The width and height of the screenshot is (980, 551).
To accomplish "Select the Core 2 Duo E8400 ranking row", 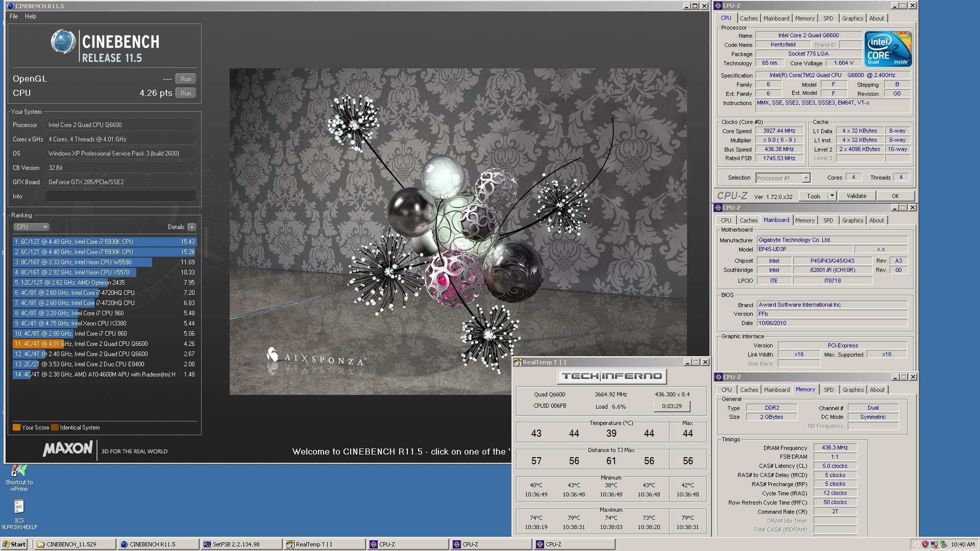I will (104, 364).
